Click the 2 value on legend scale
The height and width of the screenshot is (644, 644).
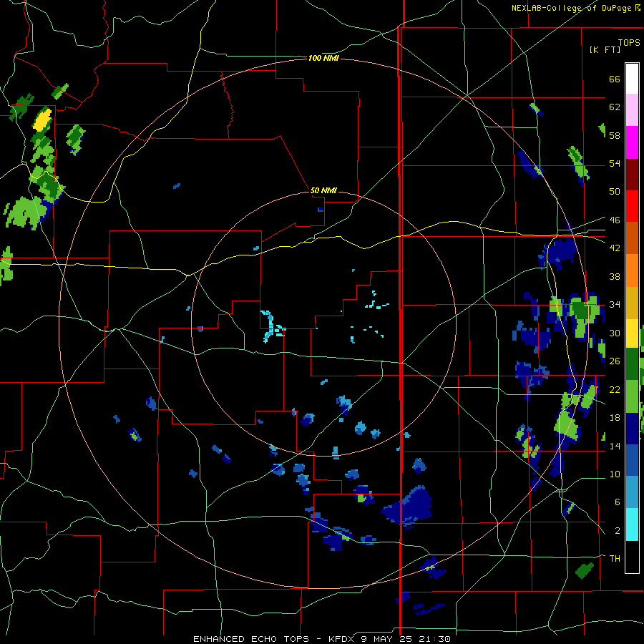617,531
